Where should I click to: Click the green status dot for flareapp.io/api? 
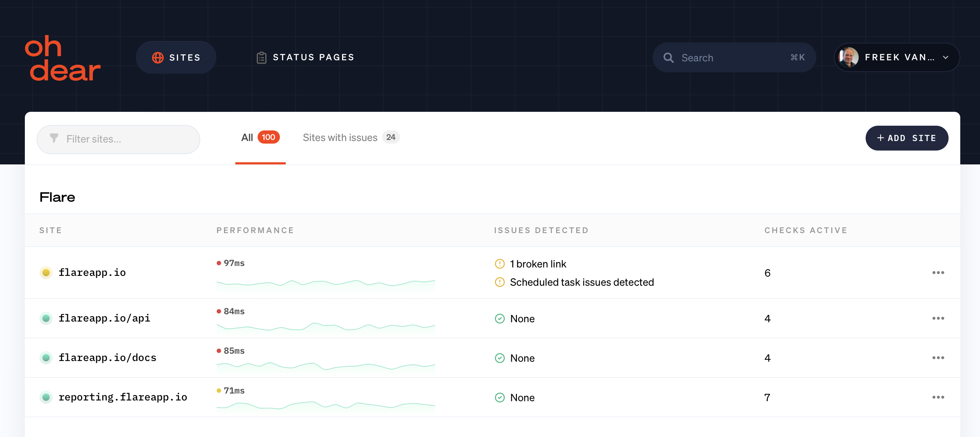click(46, 318)
